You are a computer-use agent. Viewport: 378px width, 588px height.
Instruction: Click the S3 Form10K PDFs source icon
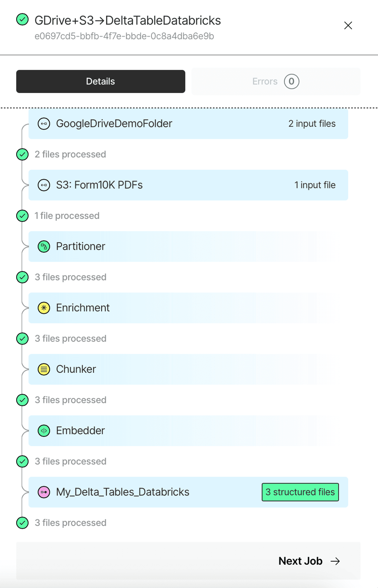coord(44,185)
